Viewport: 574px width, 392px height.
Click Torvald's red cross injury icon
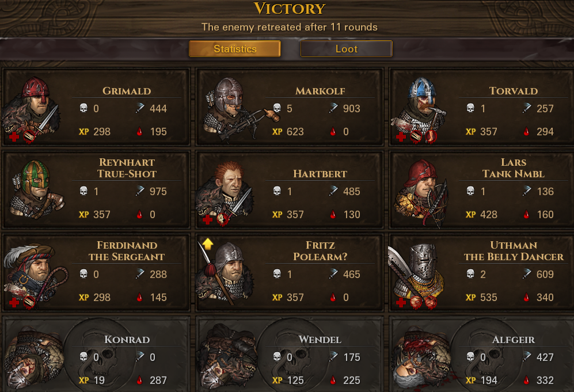tap(401, 137)
